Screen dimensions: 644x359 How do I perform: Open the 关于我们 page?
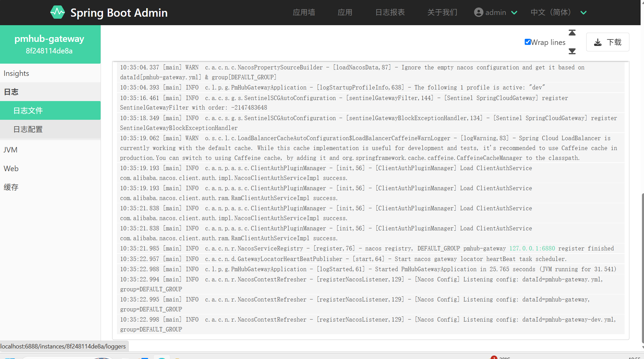tap(442, 13)
